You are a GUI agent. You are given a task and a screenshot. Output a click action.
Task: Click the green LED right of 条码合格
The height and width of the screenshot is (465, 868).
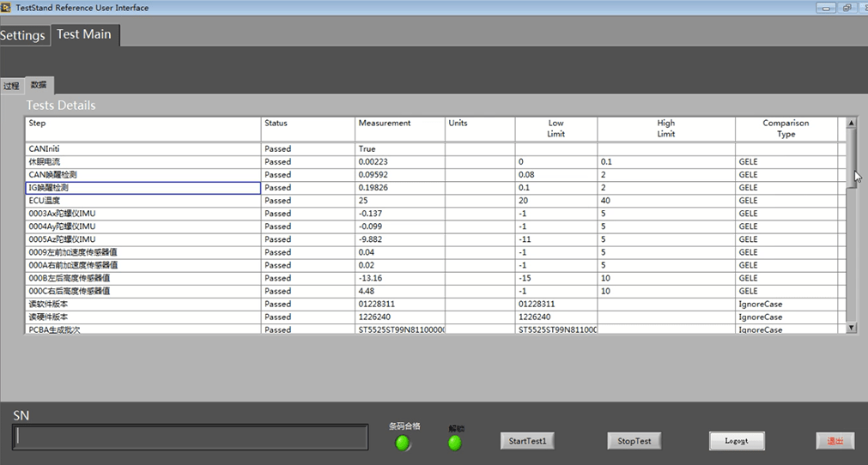click(455, 443)
